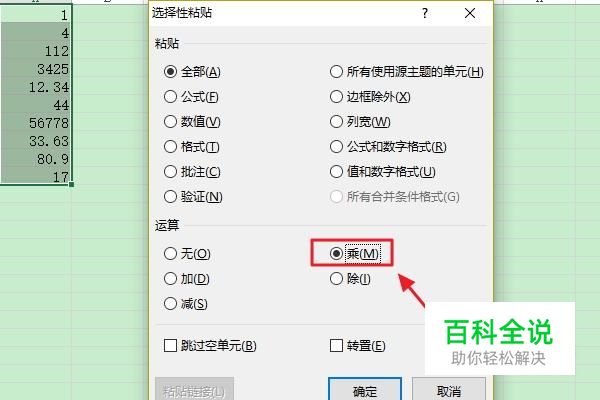Select 值和数字格式(U) option
This screenshot has width=600, height=400.
(x=383, y=171)
